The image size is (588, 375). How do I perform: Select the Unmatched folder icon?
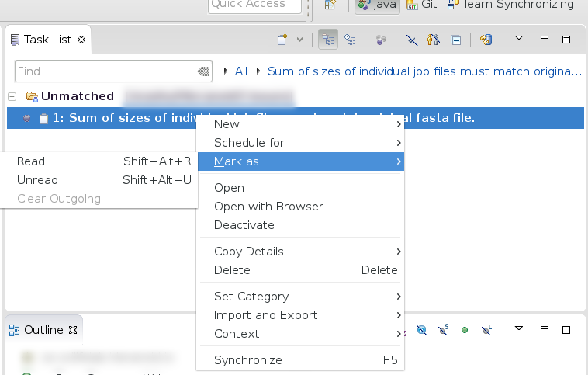point(32,96)
